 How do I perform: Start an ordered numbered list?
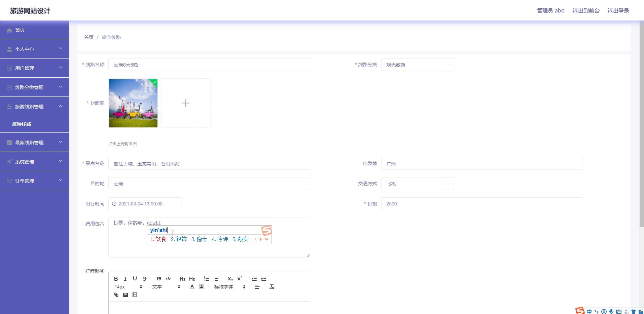click(207, 279)
